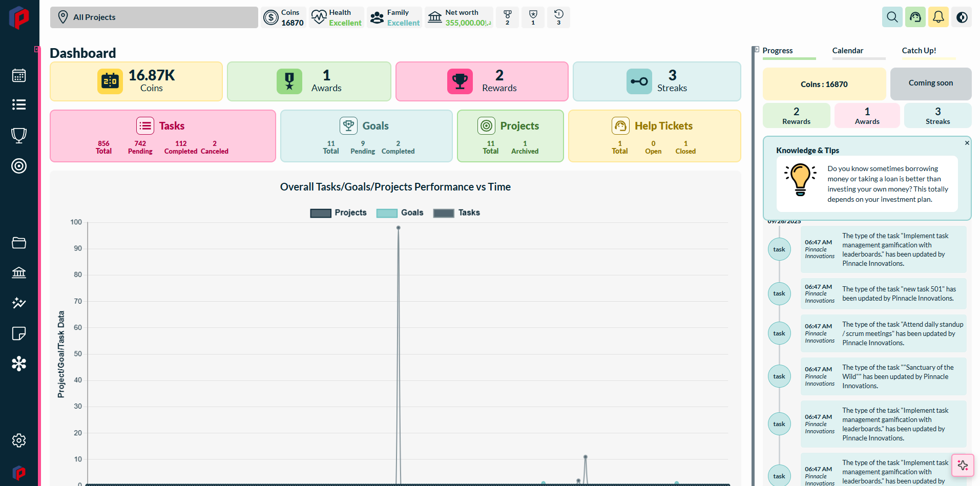Screen dimensions: 980x486
Task: Click the AI sparkle floating button
Action: (963, 465)
